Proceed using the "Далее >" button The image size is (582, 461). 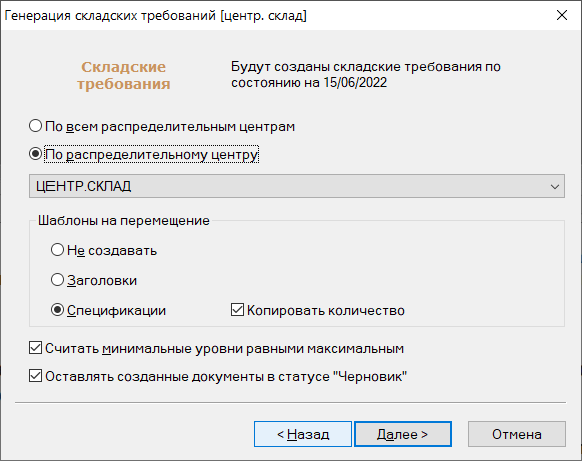pos(403,434)
